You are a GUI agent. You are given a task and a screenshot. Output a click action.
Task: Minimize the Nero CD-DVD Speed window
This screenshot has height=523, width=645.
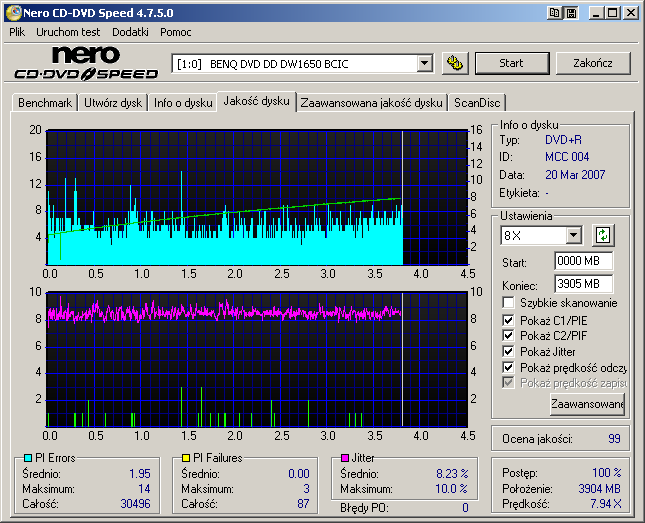pyautogui.click(x=596, y=13)
